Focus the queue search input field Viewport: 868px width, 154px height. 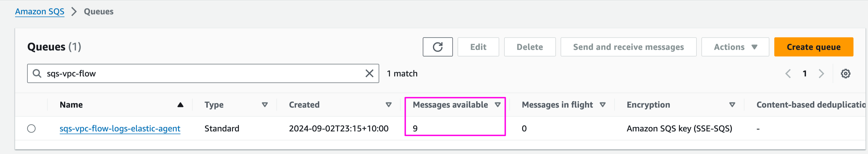coord(202,73)
